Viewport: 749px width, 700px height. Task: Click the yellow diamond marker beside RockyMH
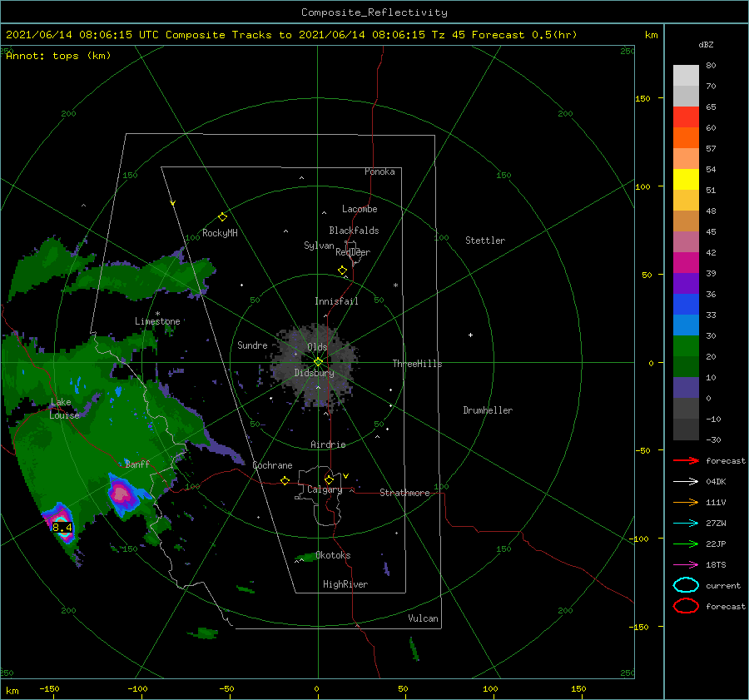[x=222, y=217]
